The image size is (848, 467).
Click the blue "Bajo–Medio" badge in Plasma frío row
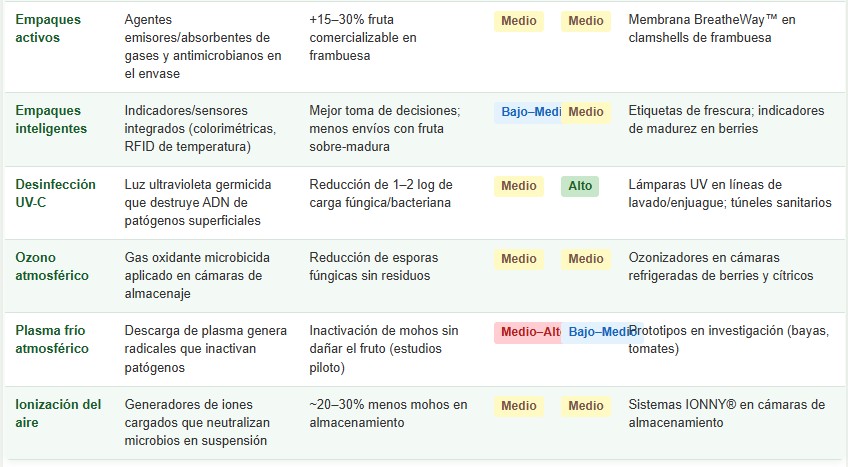[x=598, y=333]
